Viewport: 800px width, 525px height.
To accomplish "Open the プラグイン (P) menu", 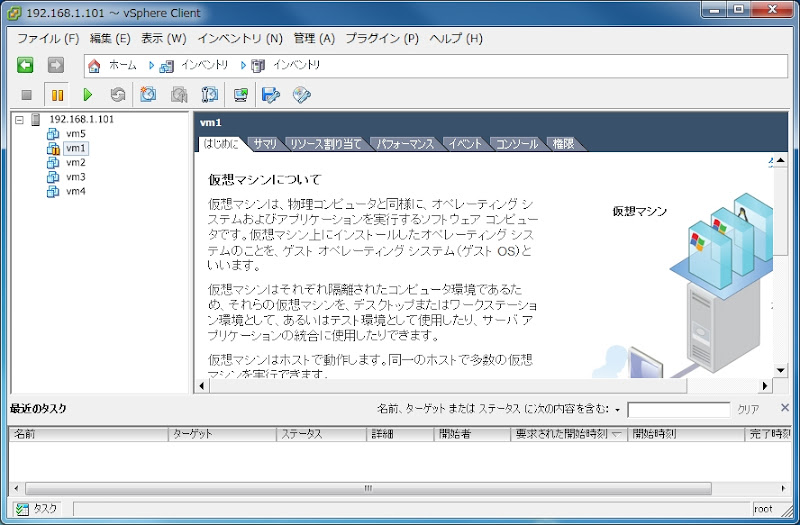I will (382, 39).
